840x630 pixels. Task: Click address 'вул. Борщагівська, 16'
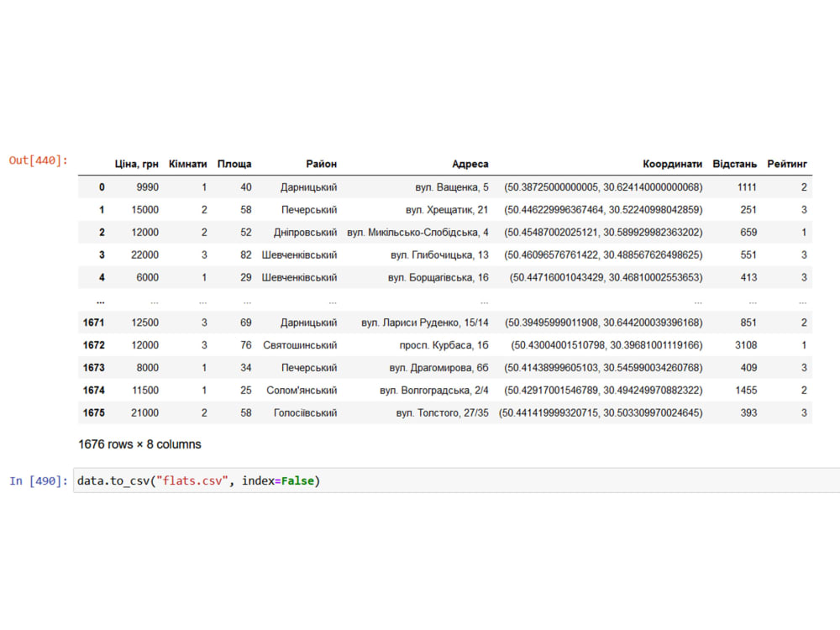[x=438, y=277]
